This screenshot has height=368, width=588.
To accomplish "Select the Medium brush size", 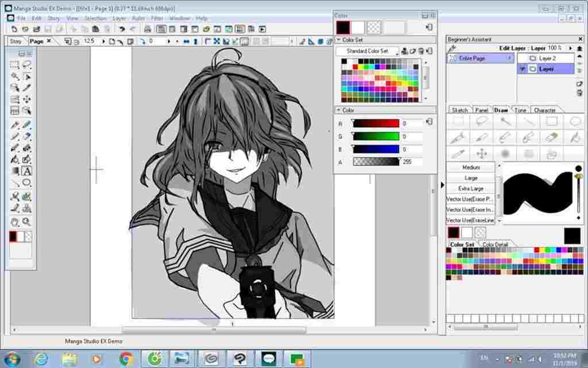I will pyautogui.click(x=470, y=167).
